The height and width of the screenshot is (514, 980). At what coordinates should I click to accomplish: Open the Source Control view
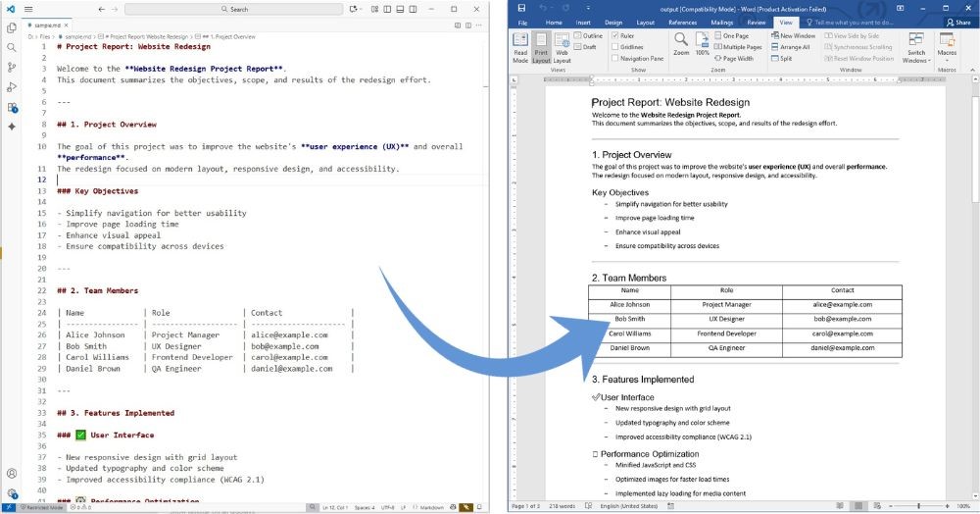tap(12, 68)
